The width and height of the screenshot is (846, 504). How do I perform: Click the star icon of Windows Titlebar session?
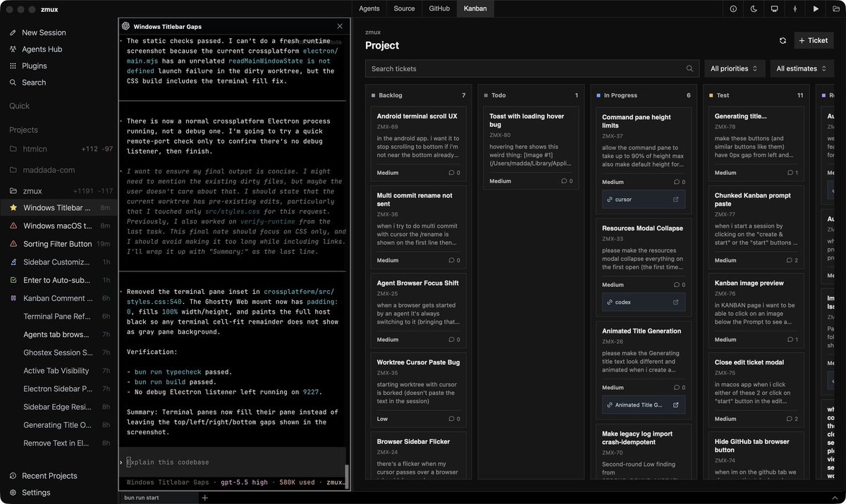pos(13,208)
